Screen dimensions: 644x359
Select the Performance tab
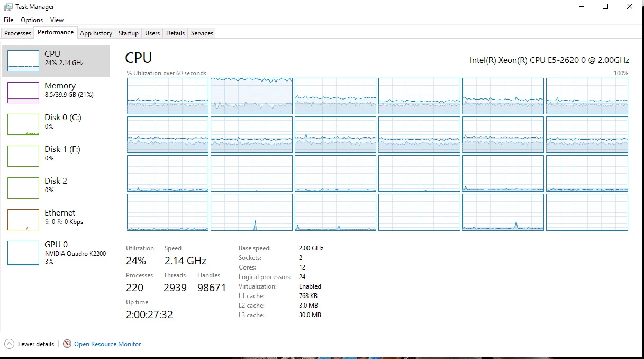(56, 32)
